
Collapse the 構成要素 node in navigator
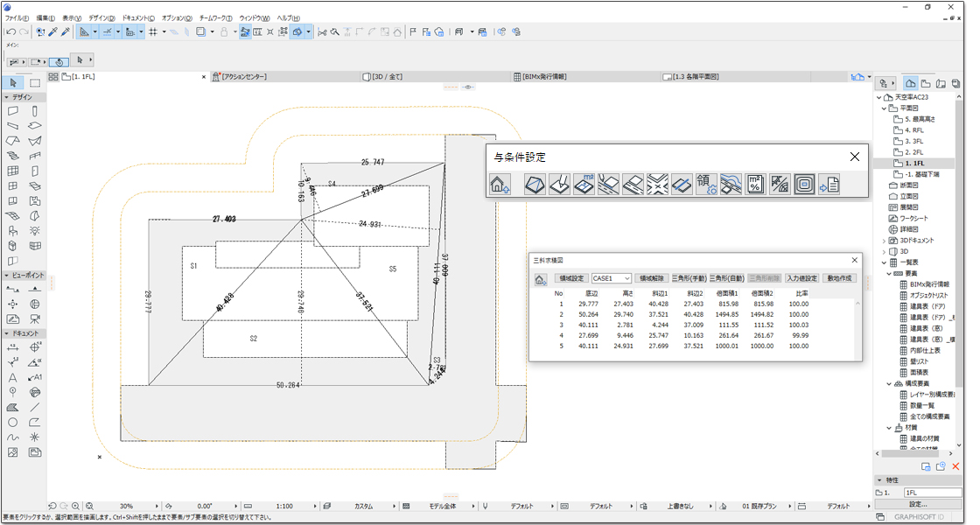pyautogui.click(x=889, y=384)
